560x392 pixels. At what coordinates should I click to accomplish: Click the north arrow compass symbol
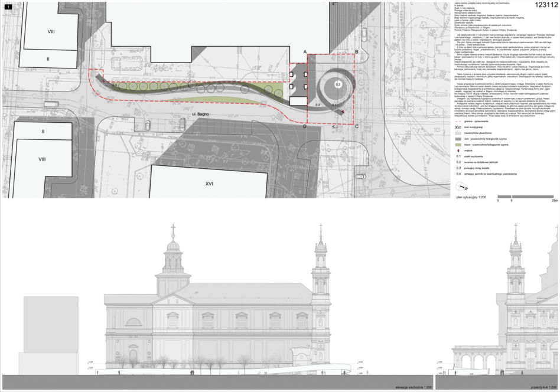coord(461,187)
